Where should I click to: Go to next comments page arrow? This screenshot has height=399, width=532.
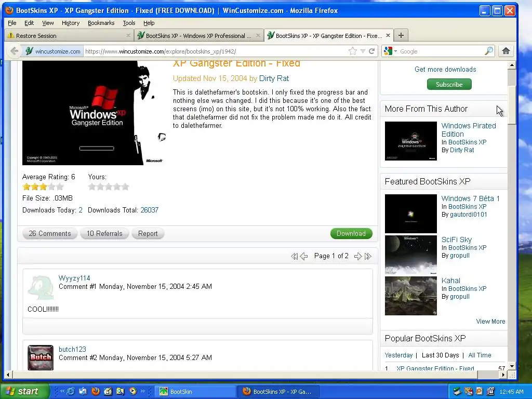357,256
